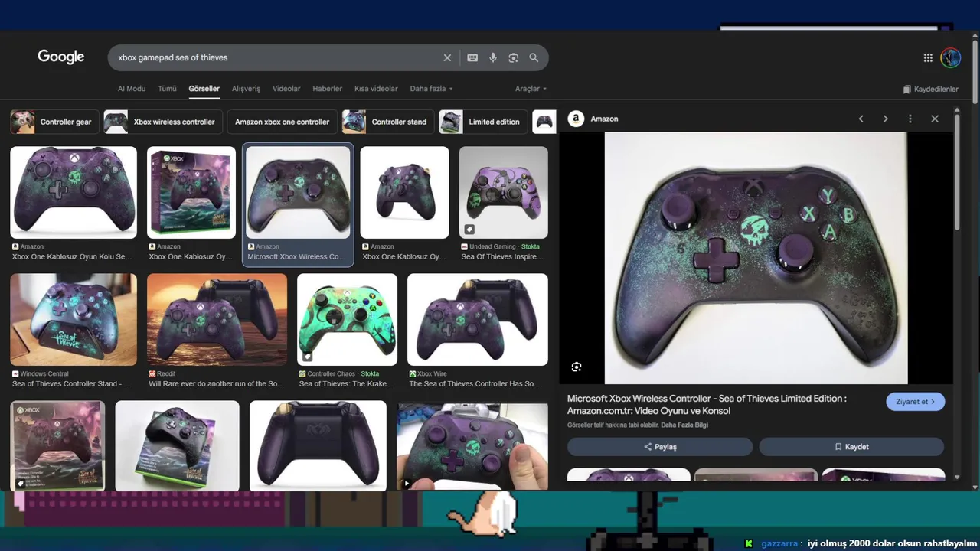The width and height of the screenshot is (980, 551).
Task: Click the Lens icon on previewed image
Action: tap(577, 367)
